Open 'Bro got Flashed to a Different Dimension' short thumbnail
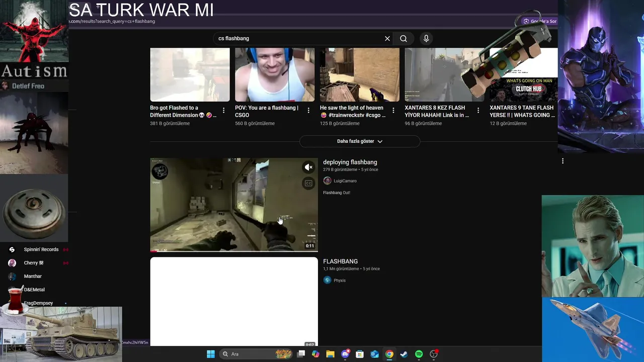 tap(190, 75)
